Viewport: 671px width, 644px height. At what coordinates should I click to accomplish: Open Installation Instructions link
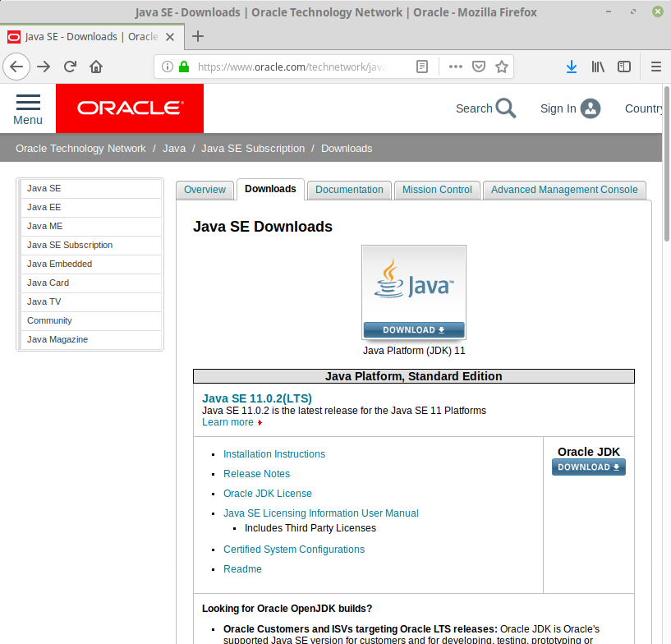pyautogui.click(x=274, y=454)
